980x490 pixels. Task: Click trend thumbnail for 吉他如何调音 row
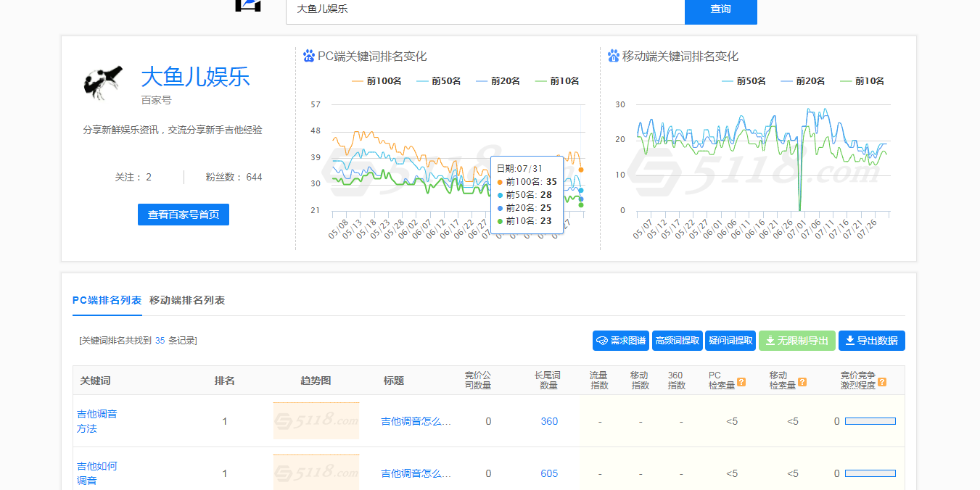tap(316, 473)
